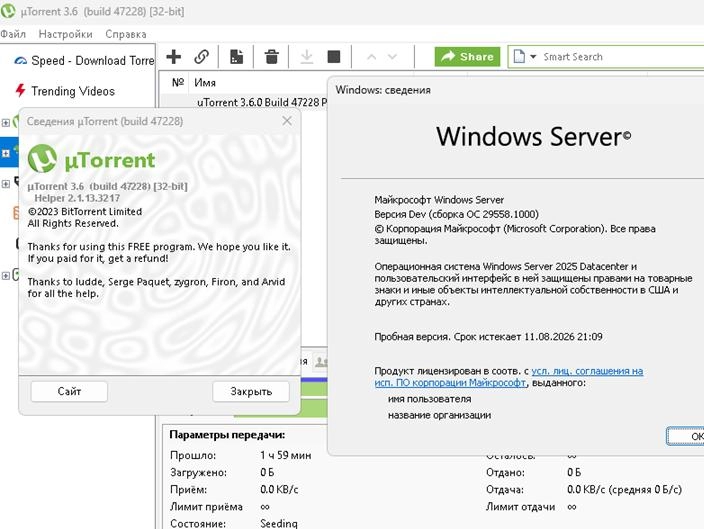Click the Create New Torrent file icon

(x=236, y=57)
